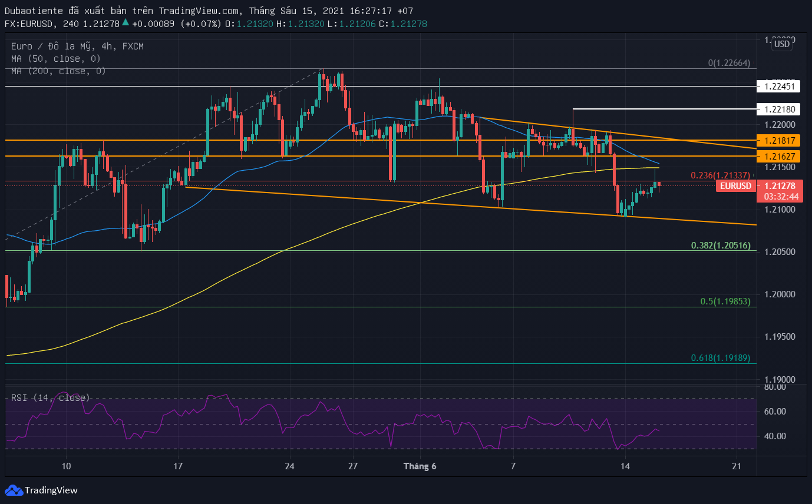Select the 0.236(1.21337) Fibonacci level label
Screen dimensions: 812x504
[x=720, y=175]
